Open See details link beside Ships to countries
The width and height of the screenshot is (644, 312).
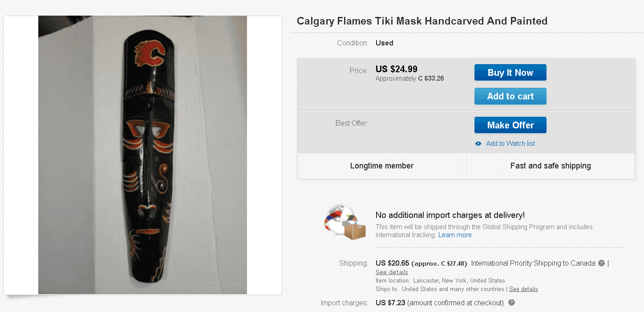tap(523, 289)
